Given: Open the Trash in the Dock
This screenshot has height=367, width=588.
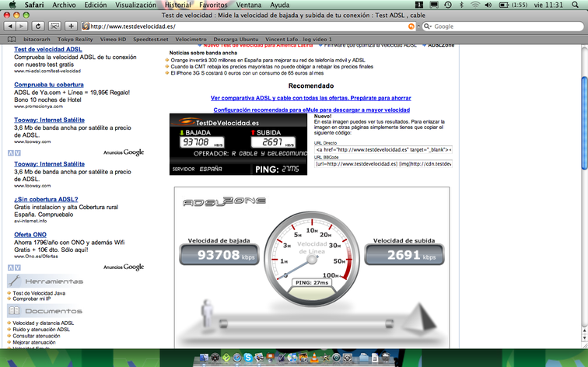Looking at the screenshot, I should (x=386, y=358).
